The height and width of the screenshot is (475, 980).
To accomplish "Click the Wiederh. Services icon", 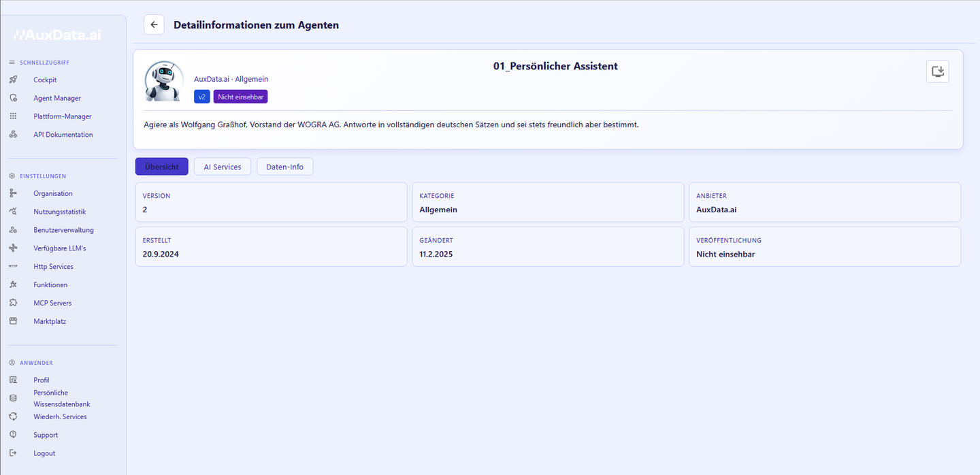I will 13,416.
